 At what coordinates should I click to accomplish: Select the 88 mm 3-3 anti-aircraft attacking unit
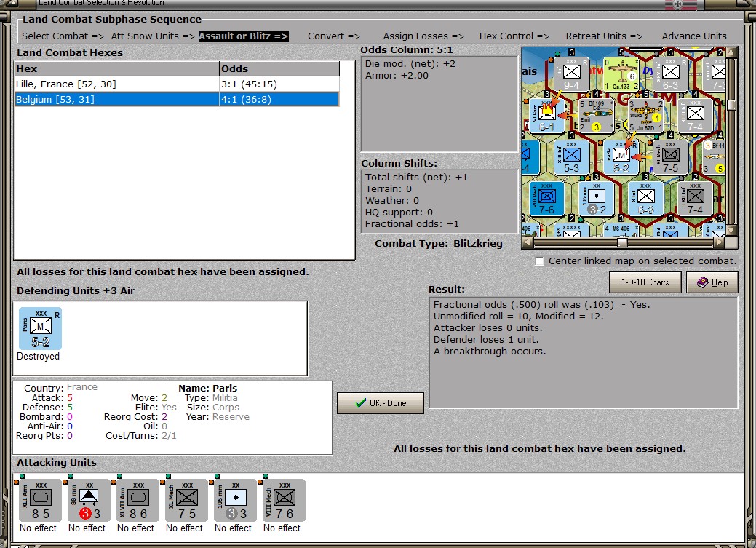click(89, 500)
